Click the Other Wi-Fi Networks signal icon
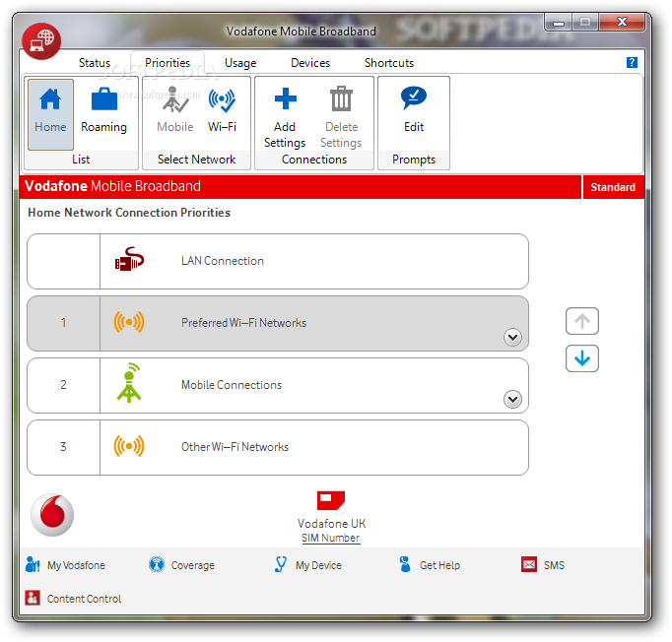 coord(129,446)
